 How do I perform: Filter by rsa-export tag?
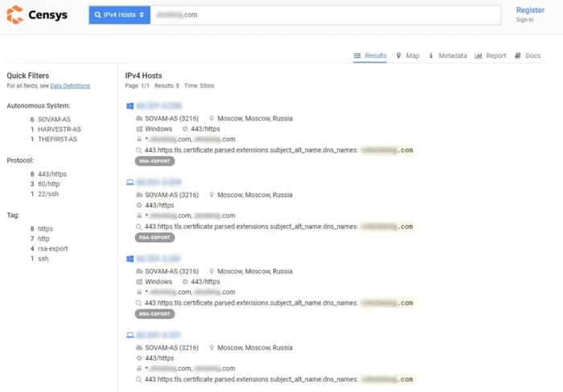[53, 248]
